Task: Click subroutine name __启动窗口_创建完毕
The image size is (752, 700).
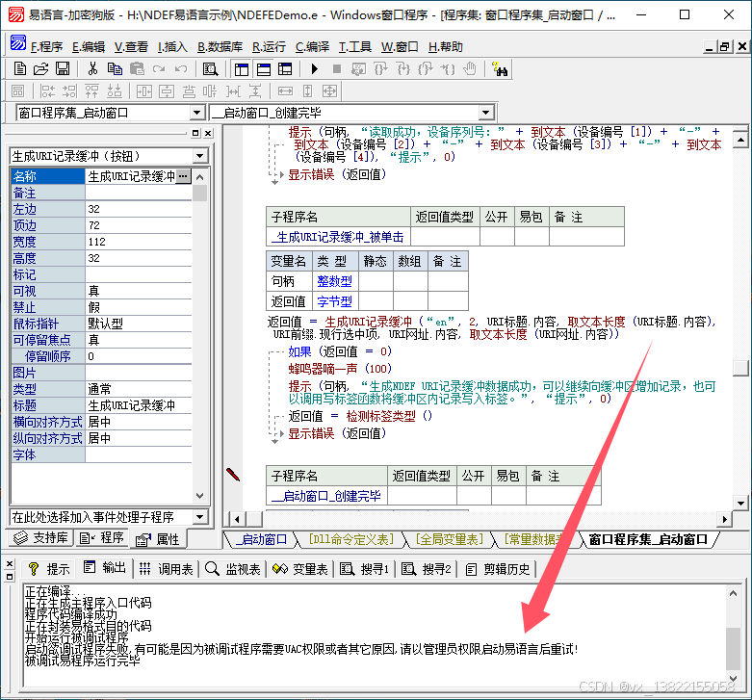Action: pyautogui.click(x=326, y=496)
